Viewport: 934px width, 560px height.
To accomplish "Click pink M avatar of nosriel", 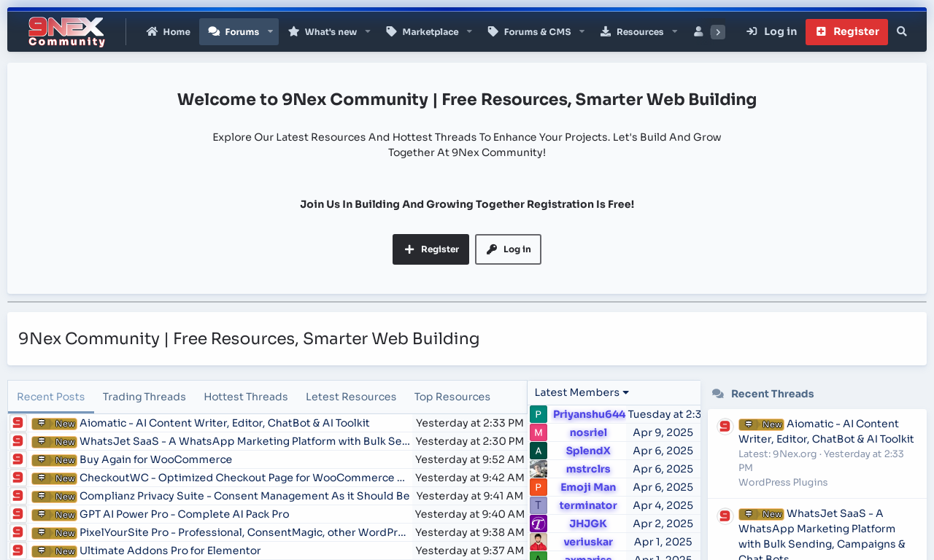I will (x=539, y=432).
